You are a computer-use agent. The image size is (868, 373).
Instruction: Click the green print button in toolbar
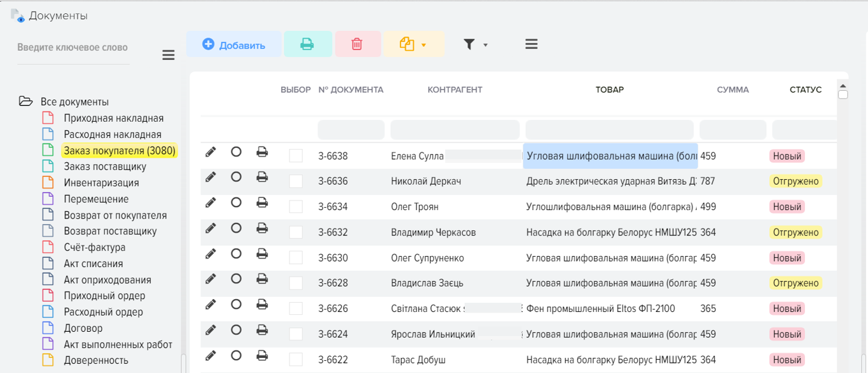pyautogui.click(x=308, y=44)
